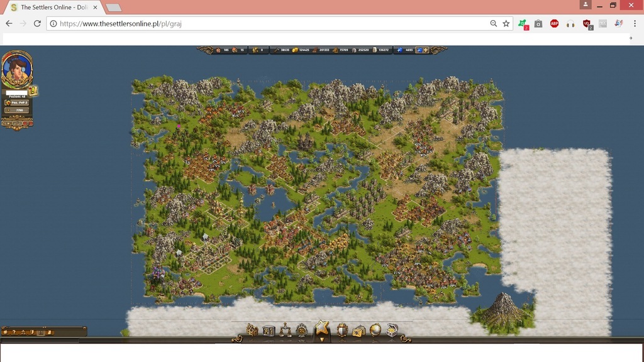The height and width of the screenshot is (362, 644).
Task: Click the first icon in bottom-left chat bar
Action: (x=5, y=332)
